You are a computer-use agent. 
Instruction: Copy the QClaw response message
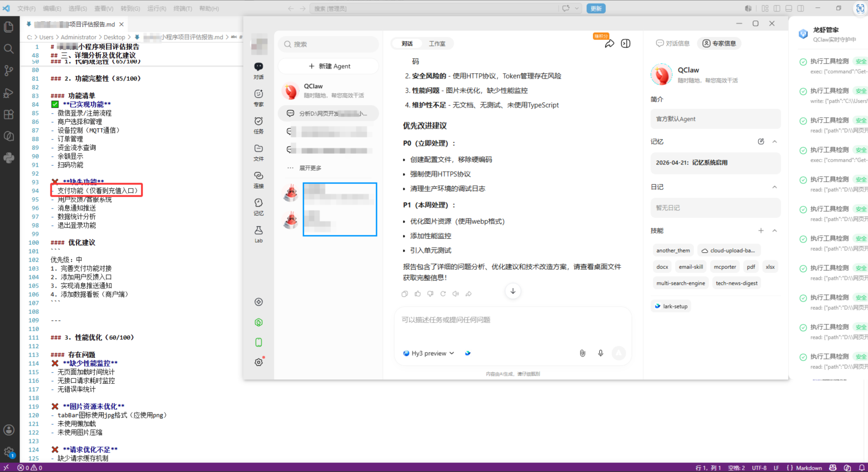tap(405, 294)
